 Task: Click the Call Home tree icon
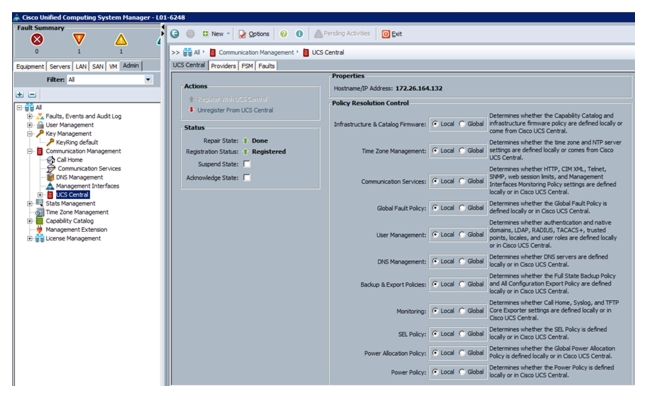(x=50, y=160)
